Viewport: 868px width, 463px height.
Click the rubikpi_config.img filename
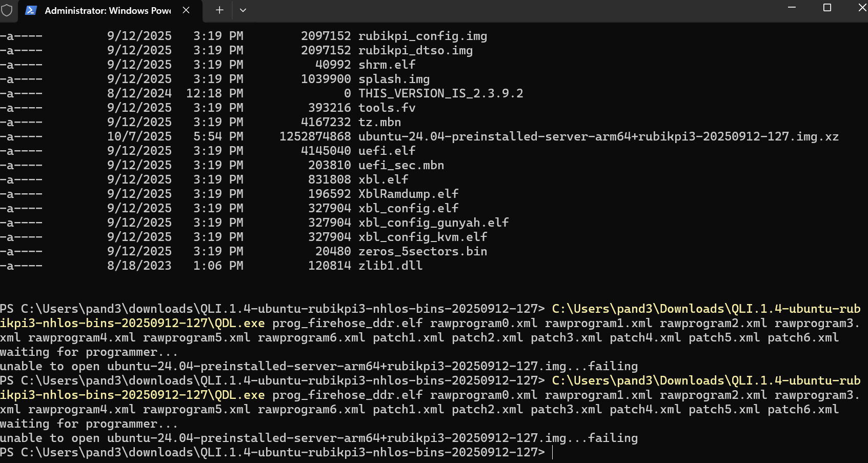422,36
